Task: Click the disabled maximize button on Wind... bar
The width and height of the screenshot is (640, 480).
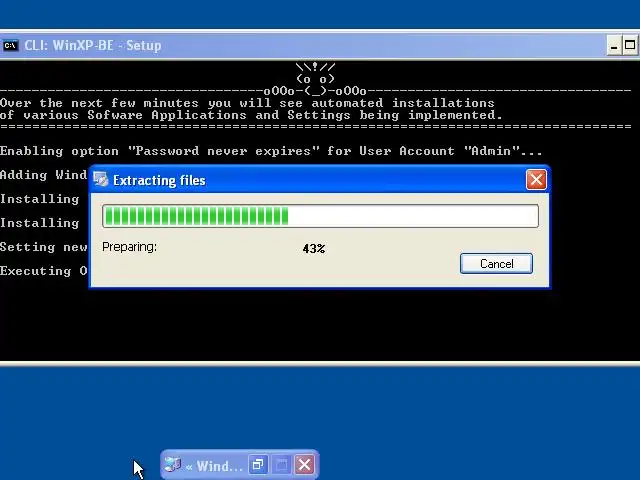Action: tap(281, 464)
